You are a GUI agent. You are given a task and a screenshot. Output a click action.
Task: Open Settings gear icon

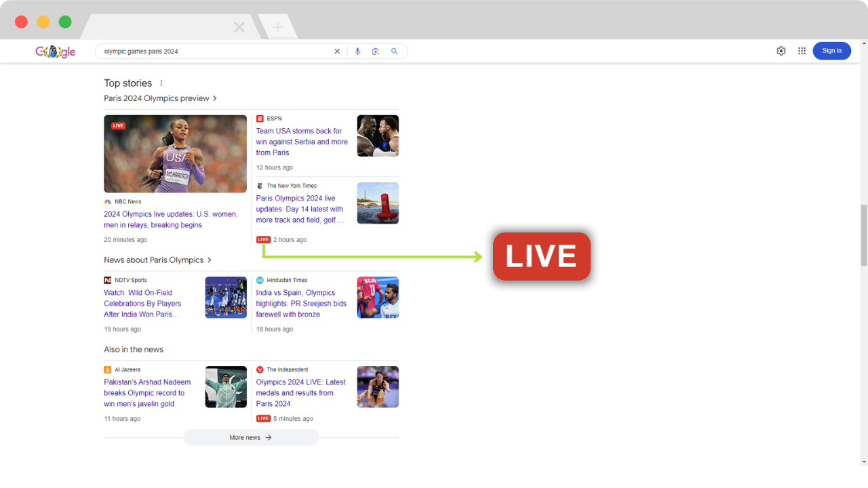781,51
